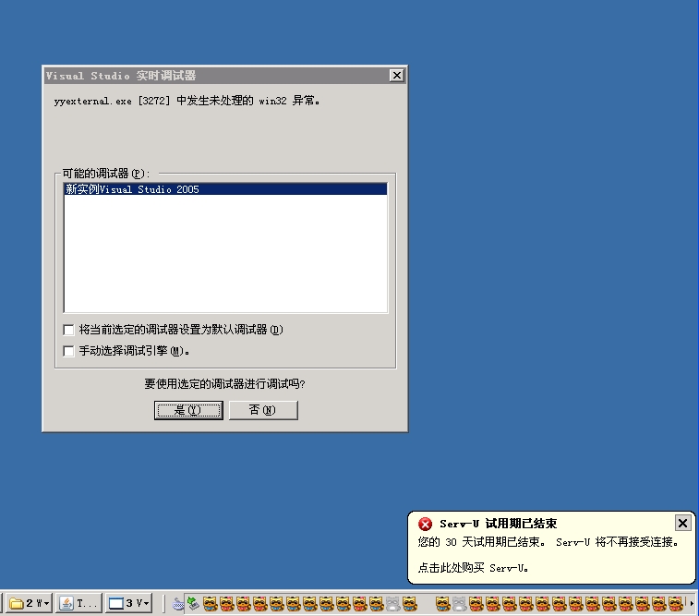Click the Serv-U 试用期已结束 balloon title
This screenshot has height=616, width=699.
point(498,524)
